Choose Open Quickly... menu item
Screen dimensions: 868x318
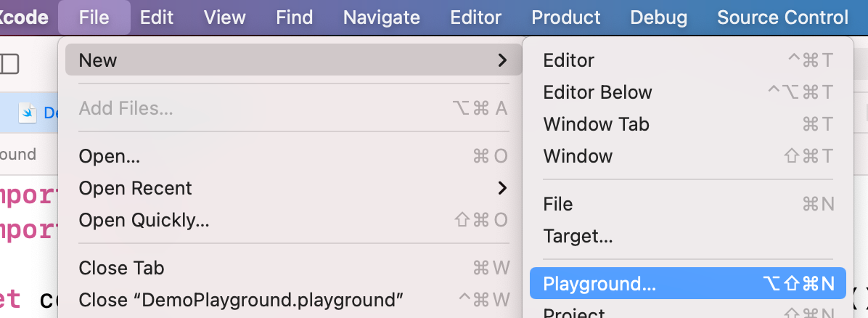293,221
